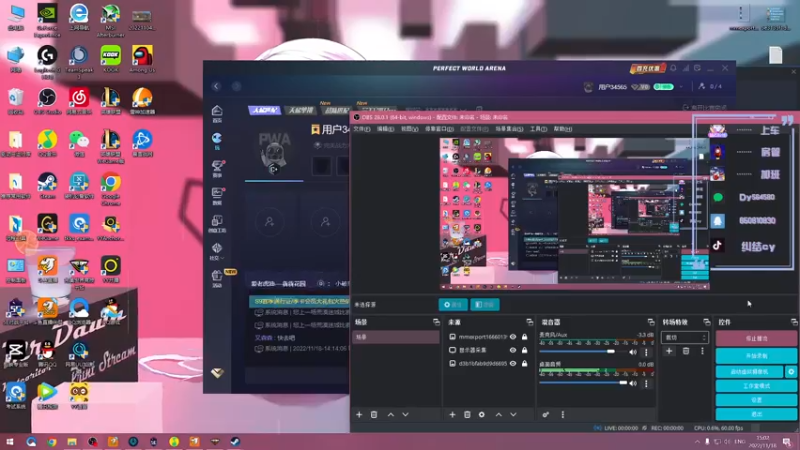Expand the scene transition combo box
The width and height of the screenshot is (800, 450).
click(685, 337)
